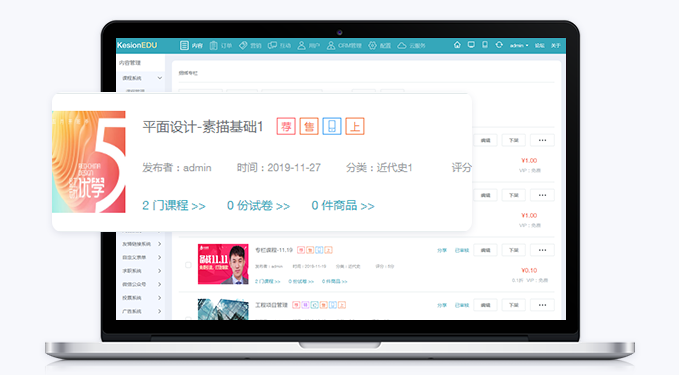Viewport: 679px width, 375px height.
Task: Expand the 投票系统 sidebar chevron
Action: (x=160, y=297)
